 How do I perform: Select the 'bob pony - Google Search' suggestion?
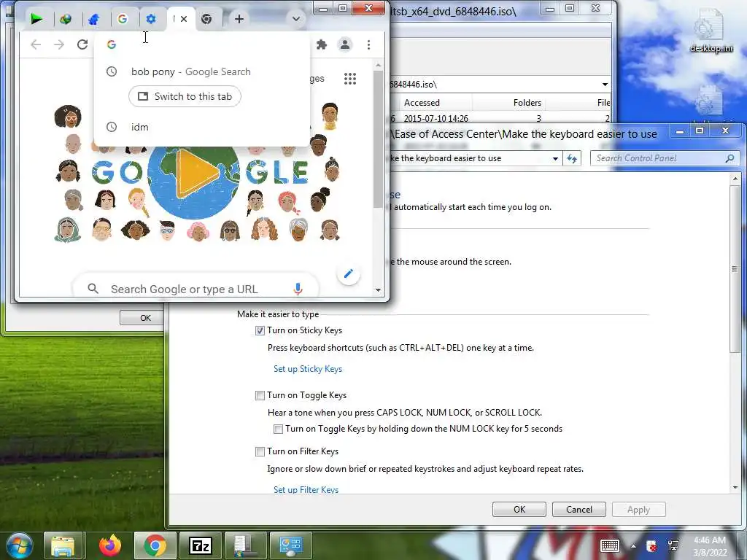[x=202, y=71]
